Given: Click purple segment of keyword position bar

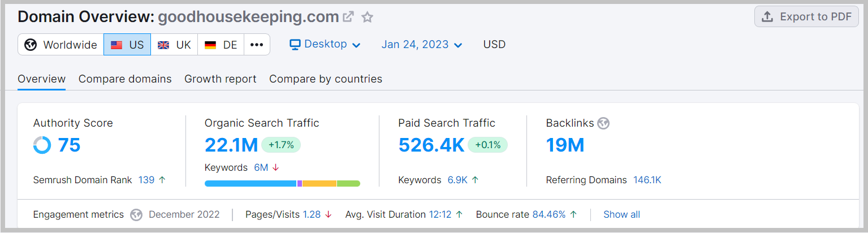Looking at the screenshot, I should point(299,183).
